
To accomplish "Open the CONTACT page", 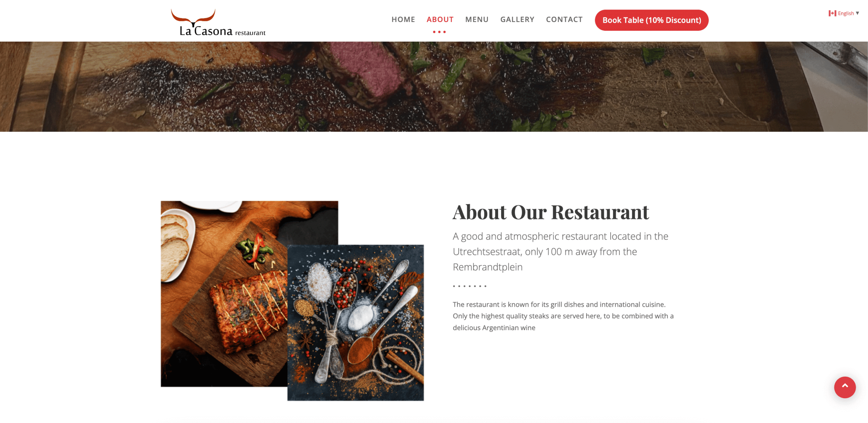I will [564, 20].
